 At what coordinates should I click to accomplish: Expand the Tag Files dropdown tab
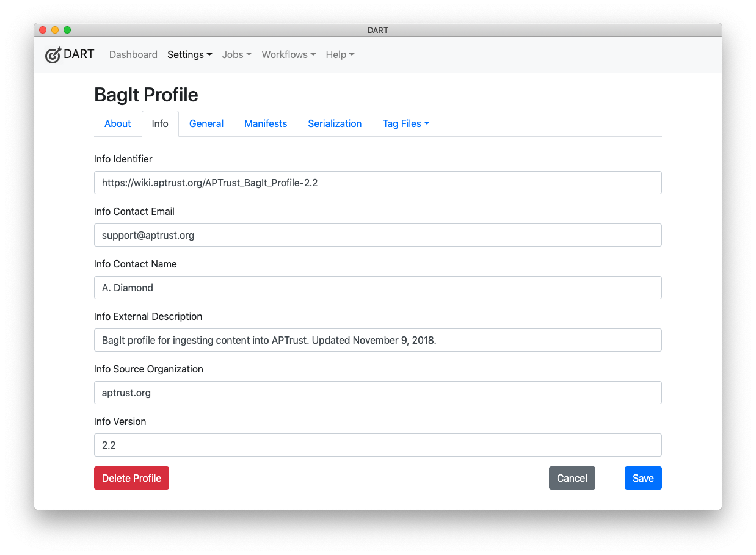(x=405, y=123)
